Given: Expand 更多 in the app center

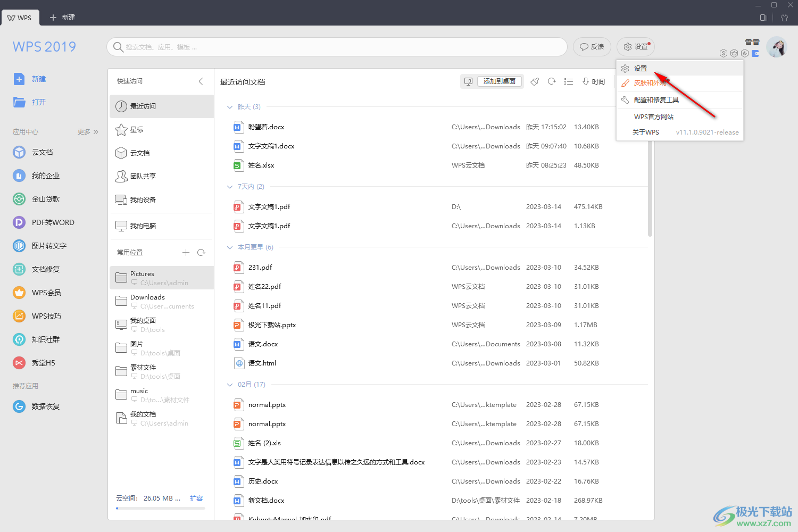Looking at the screenshot, I should point(88,131).
